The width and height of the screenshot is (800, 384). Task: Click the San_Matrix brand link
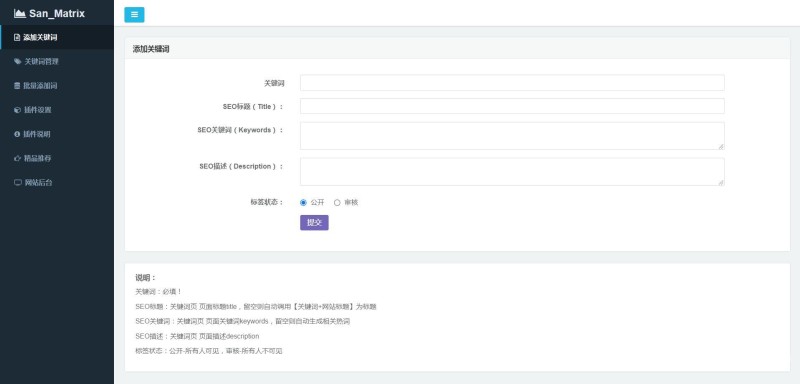(49, 13)
